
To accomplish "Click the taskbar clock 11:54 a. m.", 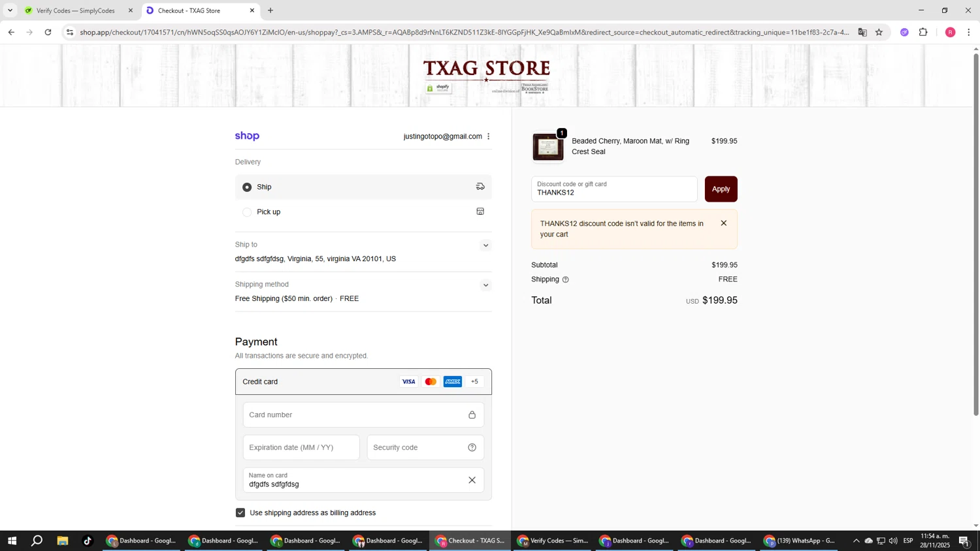I will tap(935, 541).
